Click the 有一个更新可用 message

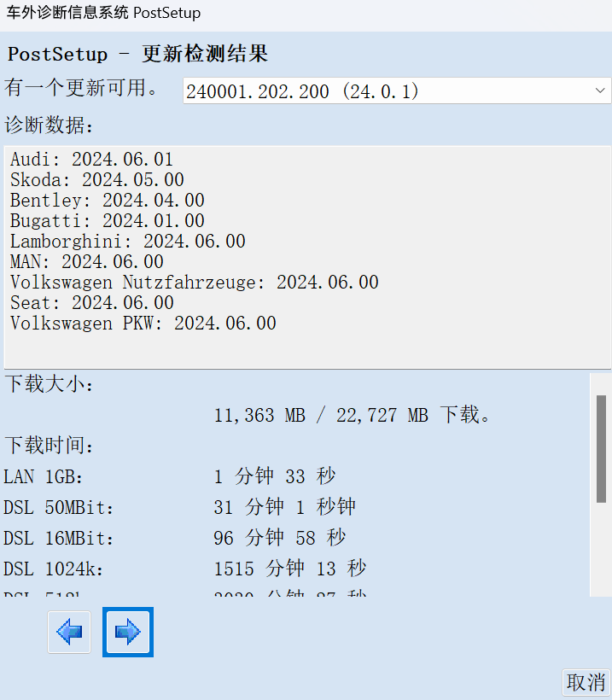(x=81, y=88)
